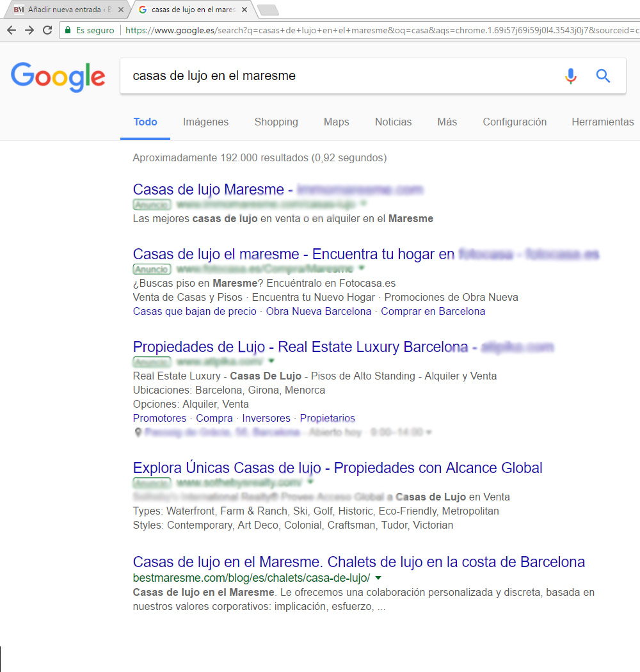
Task: Open the 'Casas de lujo Maresme' ad result
Action: pos(278,189)
